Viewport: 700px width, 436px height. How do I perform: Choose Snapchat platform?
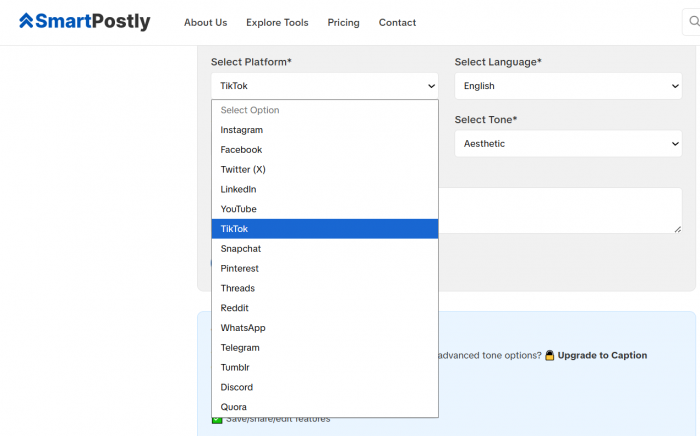[x=325, y=249]
